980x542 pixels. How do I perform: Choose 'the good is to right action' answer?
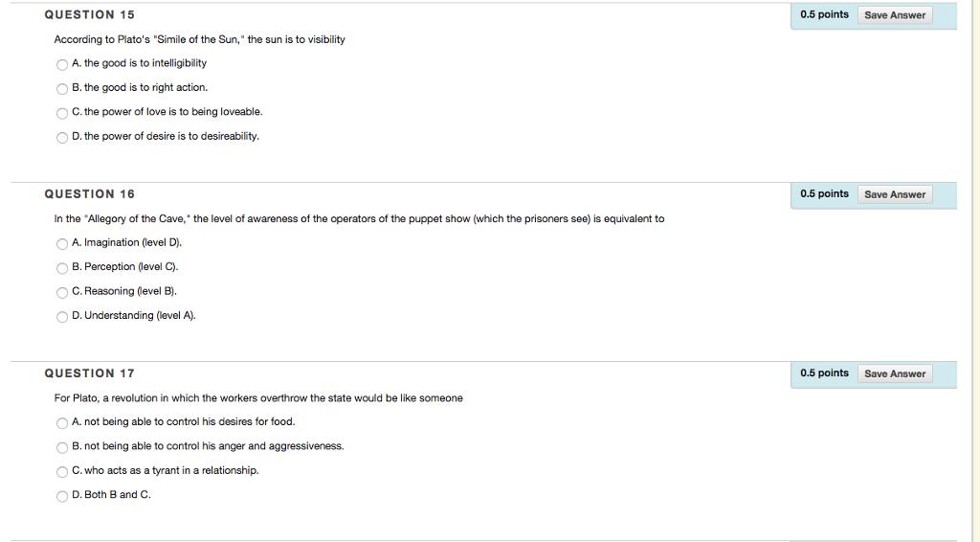(62, 89)
